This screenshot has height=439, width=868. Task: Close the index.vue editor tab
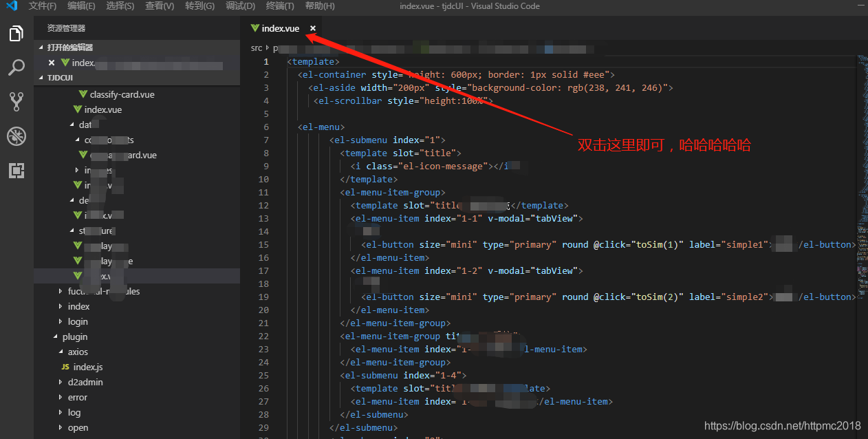click(313, 28)
